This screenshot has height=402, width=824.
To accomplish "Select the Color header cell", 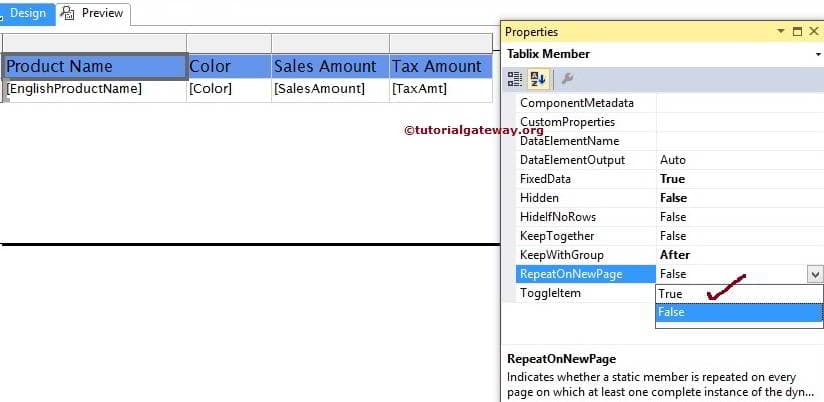I will [229, 66].
